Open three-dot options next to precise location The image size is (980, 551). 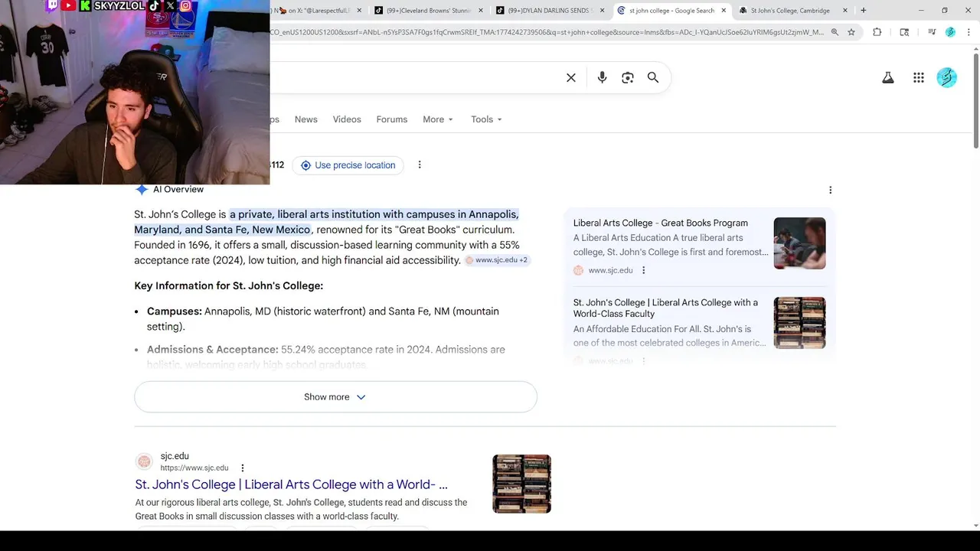(x=420, y=165)
